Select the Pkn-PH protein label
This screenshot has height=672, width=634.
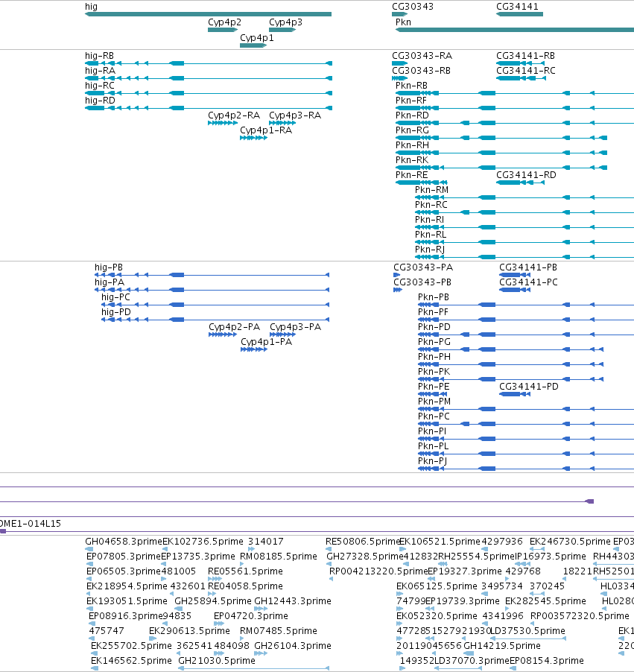click(x=434, y=357)
